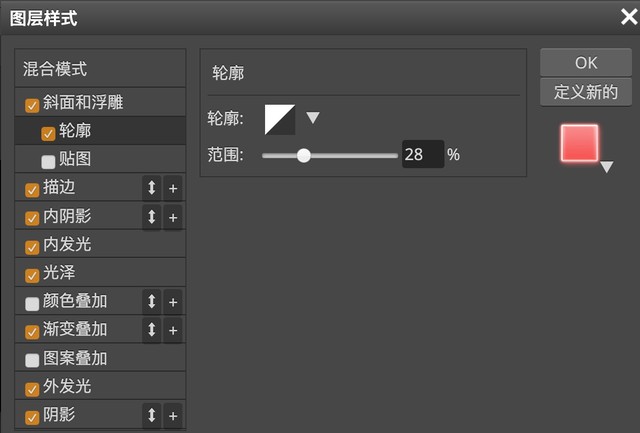Click the plus icon beside 阴影
640x433 pixels.
tap(172, 415)
